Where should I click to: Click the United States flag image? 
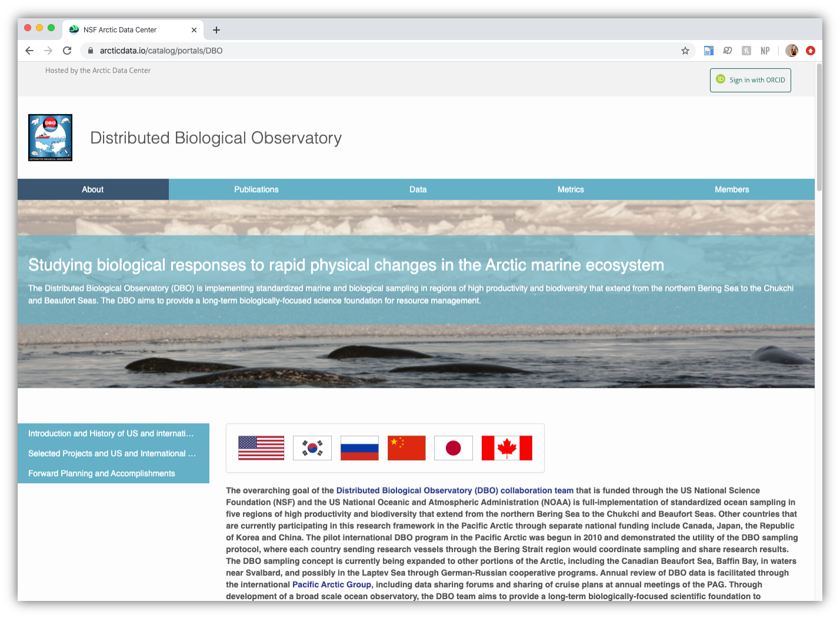pyautogui.click(x=261, y=448)
